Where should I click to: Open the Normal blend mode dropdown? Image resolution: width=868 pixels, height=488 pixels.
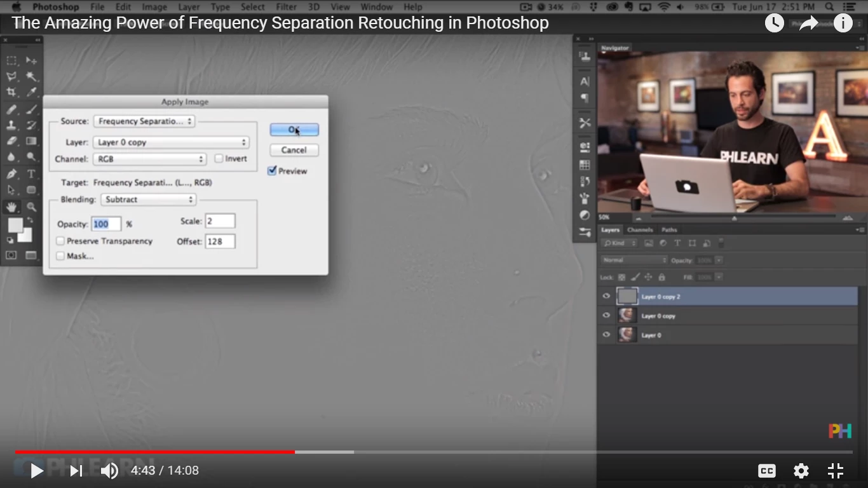pos(634,261)
